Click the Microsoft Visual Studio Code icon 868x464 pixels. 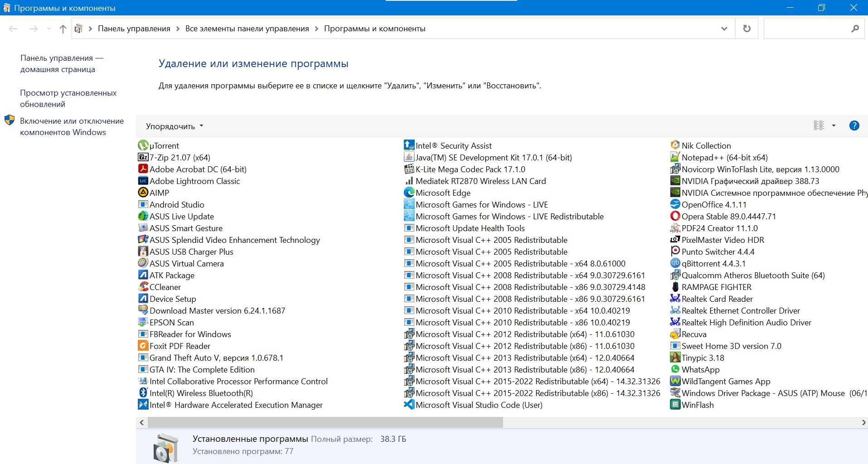pyautogui.click(x=409, y=405)
